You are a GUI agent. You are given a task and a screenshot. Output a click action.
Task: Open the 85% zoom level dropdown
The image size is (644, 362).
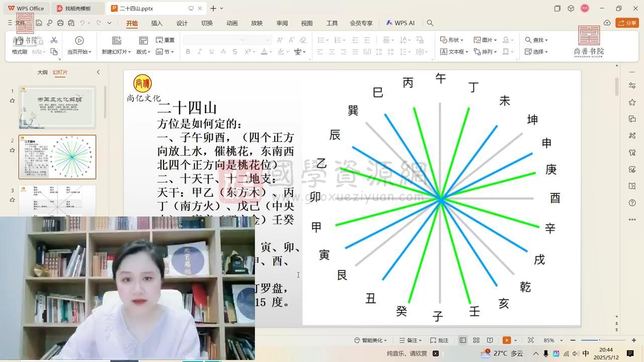coord(553,340)
